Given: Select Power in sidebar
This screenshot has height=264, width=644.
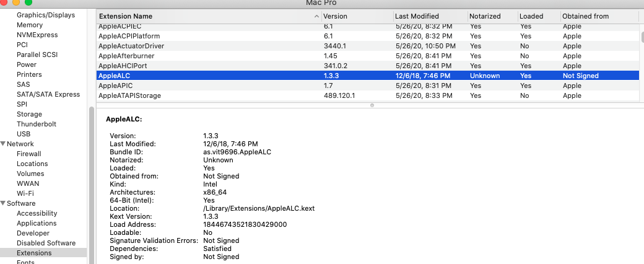Looking at the screenshot, I should click(27, 64).
